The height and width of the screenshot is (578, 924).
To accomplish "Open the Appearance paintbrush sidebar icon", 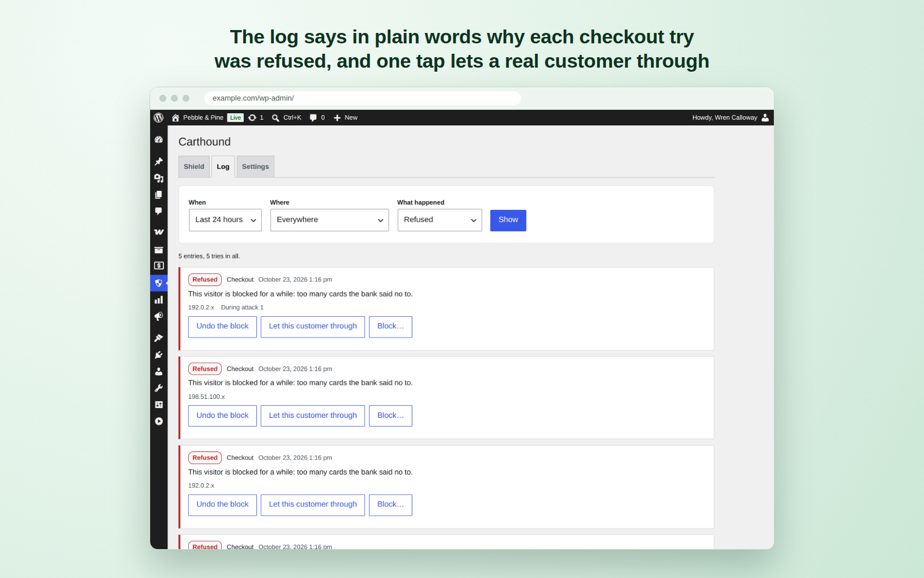I will tap(159, 338).
